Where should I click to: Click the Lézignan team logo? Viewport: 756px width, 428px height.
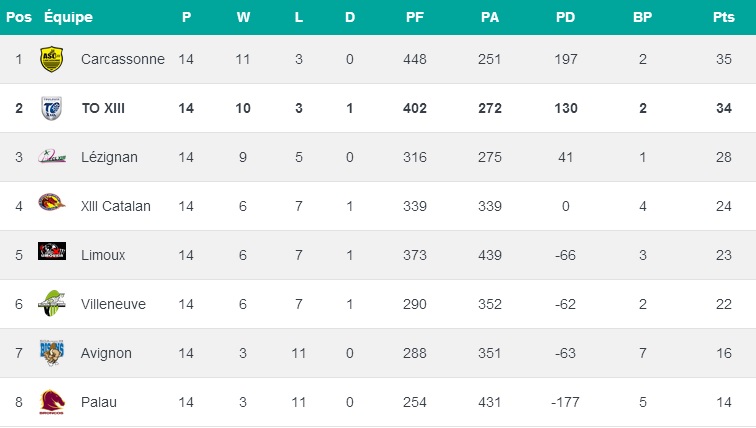[52, 158]
